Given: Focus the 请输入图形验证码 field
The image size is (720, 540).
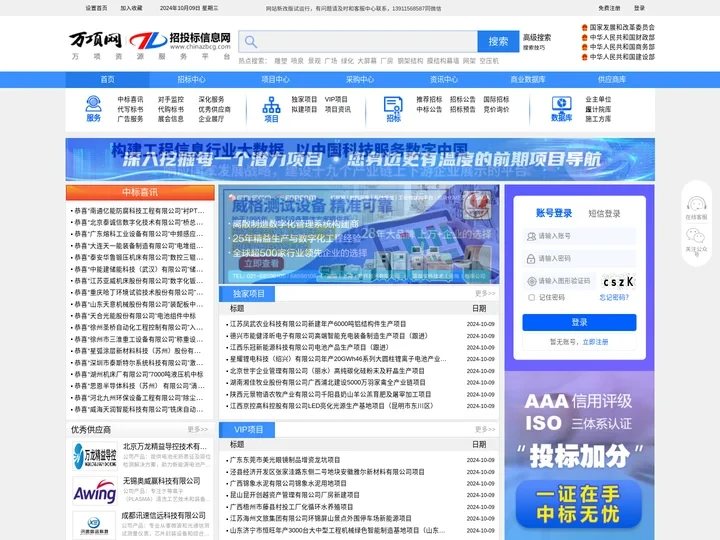Looking at the screenshot, I should click(x=559, y=281).
